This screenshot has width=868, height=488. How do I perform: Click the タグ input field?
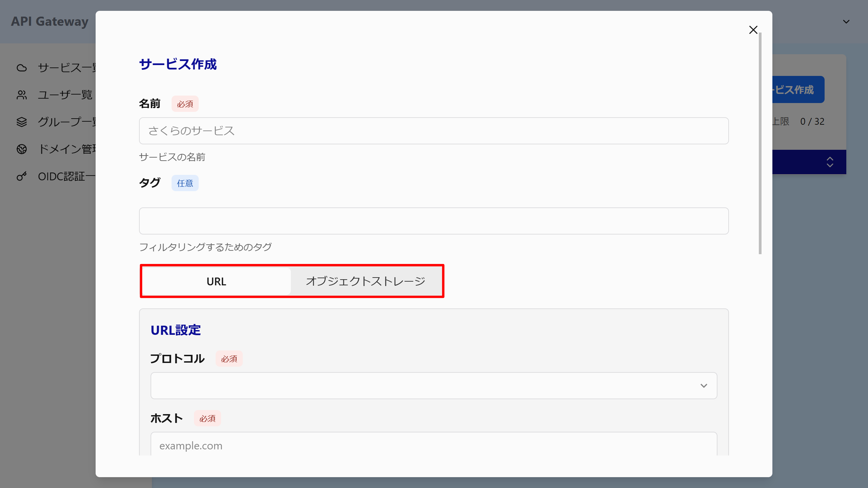433,221
